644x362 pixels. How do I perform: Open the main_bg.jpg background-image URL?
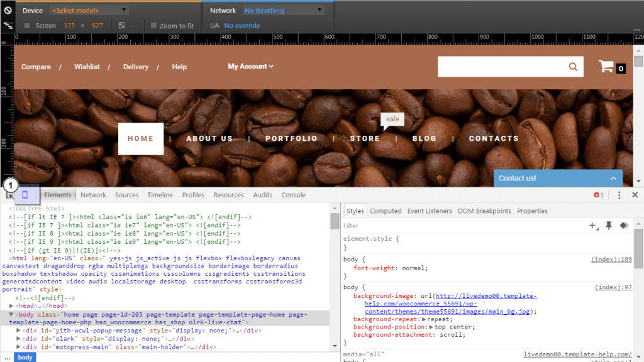pyautogui.click(x=450, y=304)
